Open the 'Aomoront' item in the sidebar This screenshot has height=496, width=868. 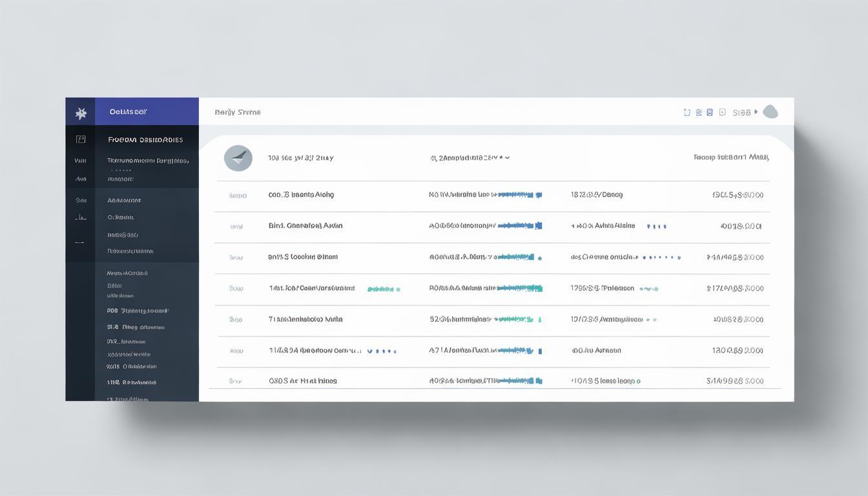pyautogui.click(x=124, y=200)
